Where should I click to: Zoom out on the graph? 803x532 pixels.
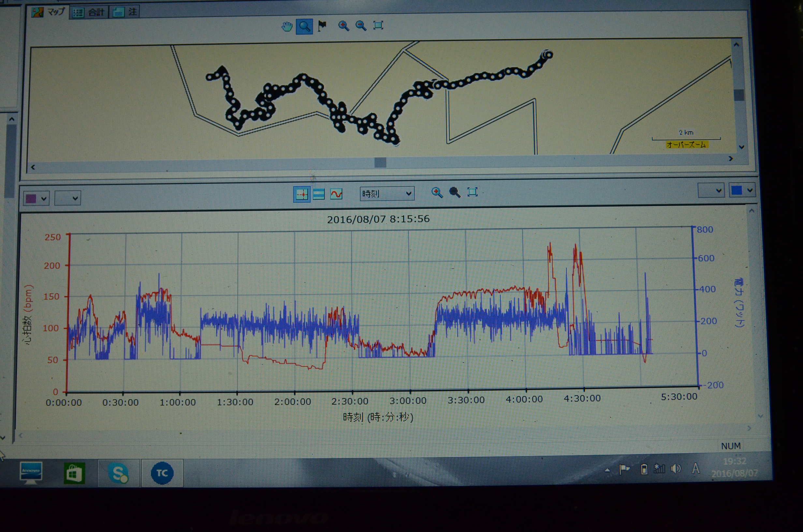coord(454,192)
